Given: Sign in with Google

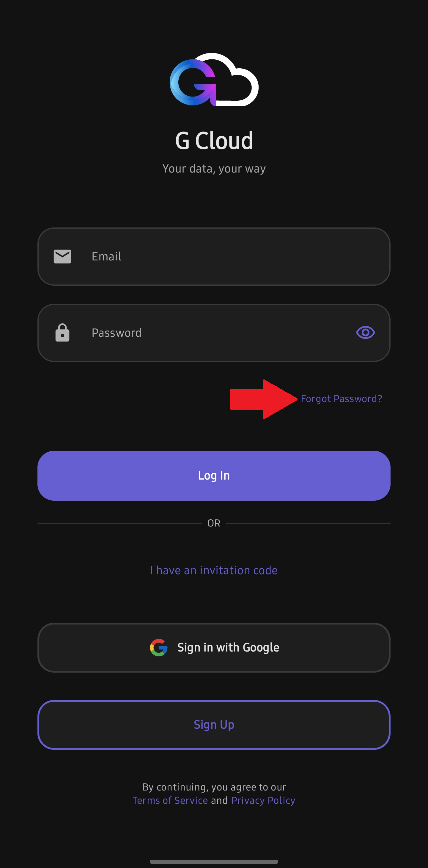Looking at the screenshot, I should coord(214,647).
